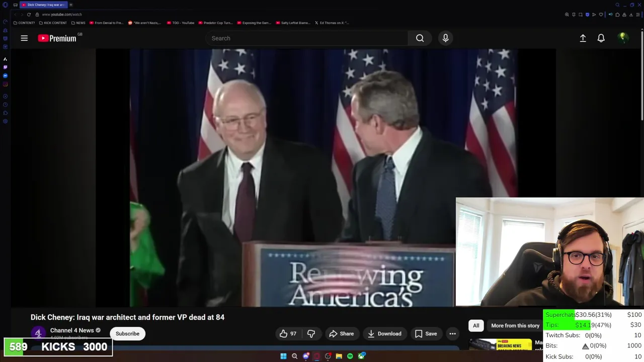
Task: Open the three-dot more actions menu
Action: pos(452,334)
